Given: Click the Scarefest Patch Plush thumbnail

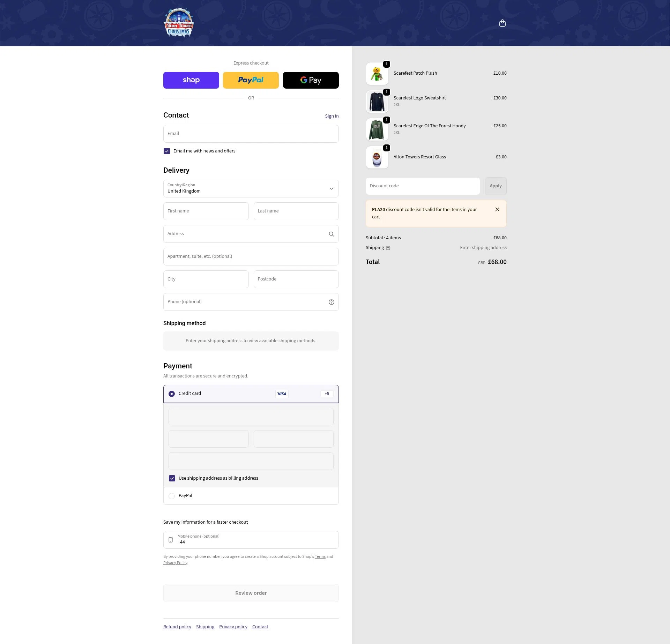Looking at the screenshot, I should 377,74.
